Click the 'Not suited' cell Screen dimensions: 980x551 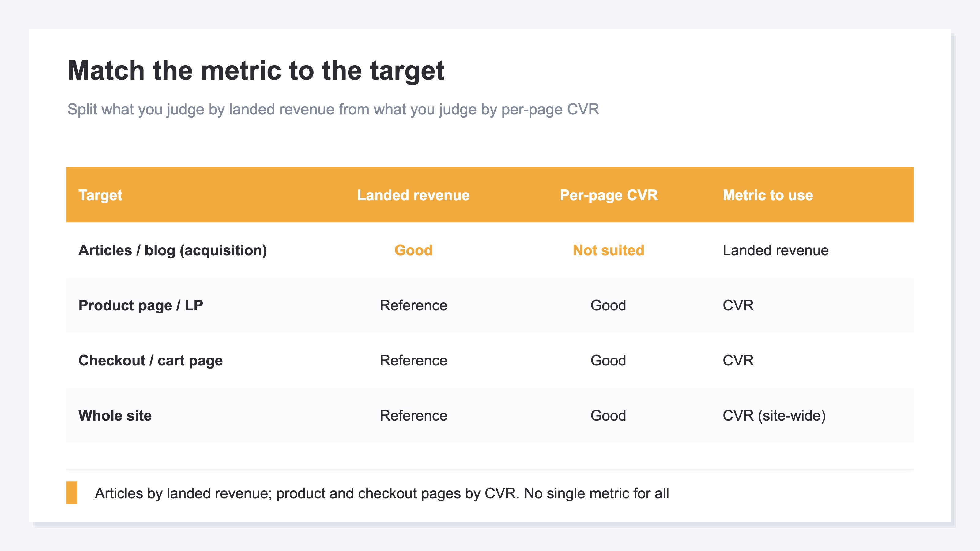(x=609, y=250)
